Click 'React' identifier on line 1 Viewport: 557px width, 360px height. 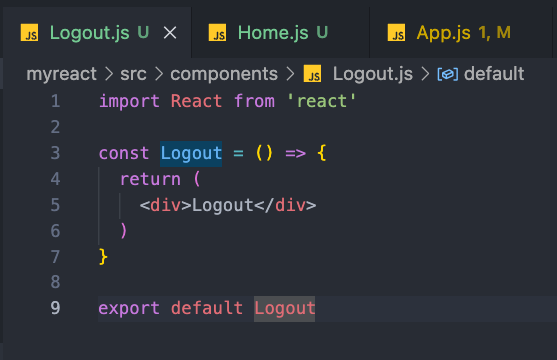pos(196,102)
